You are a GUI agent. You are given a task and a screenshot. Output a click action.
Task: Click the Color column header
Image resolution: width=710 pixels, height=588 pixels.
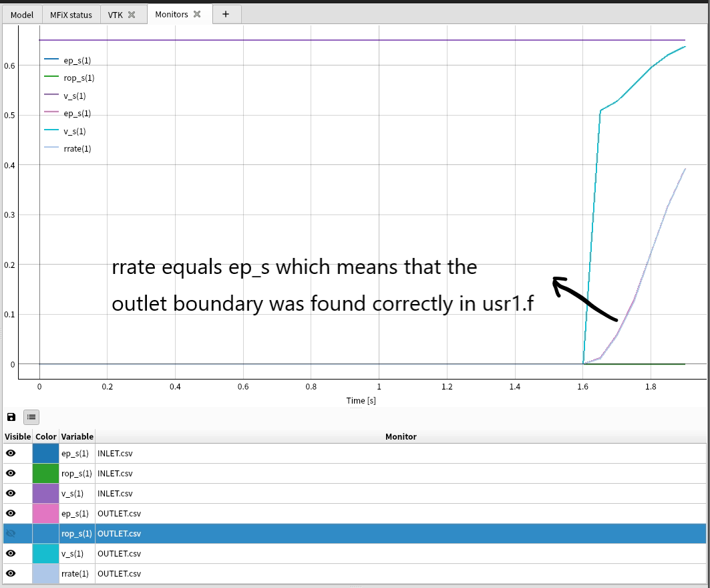tap(45, 436)
